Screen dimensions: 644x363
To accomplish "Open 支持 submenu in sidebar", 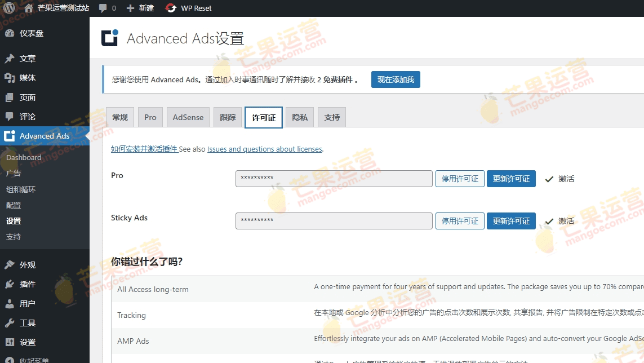I will 14,237.
